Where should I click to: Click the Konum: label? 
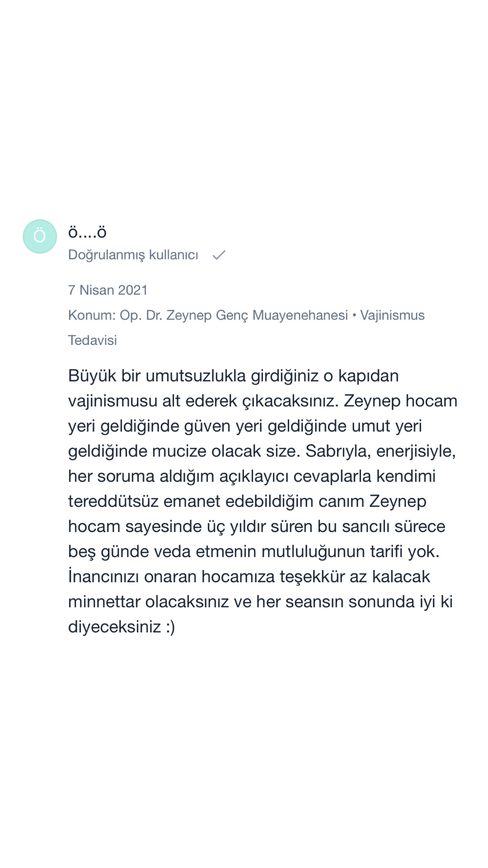click(x=92, y=315)
